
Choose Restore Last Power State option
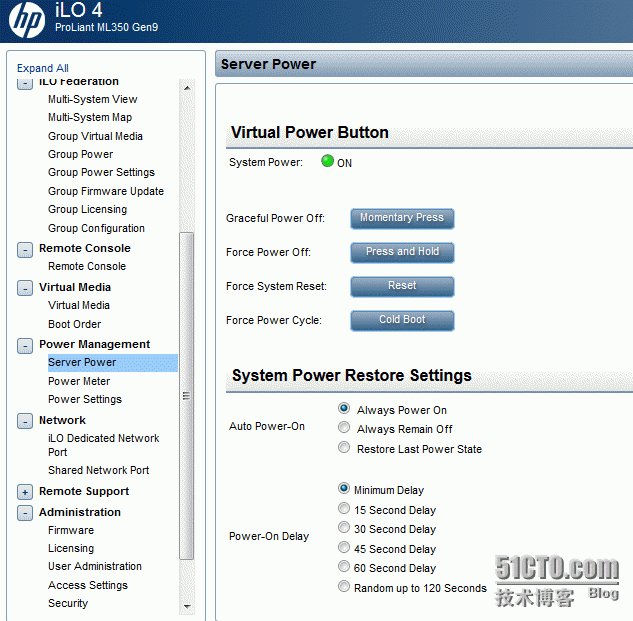pos(344,447)
